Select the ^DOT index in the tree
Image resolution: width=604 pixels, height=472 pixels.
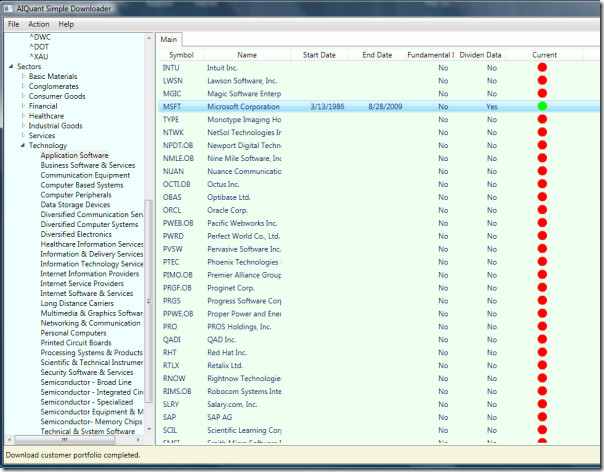click(39, 47)
